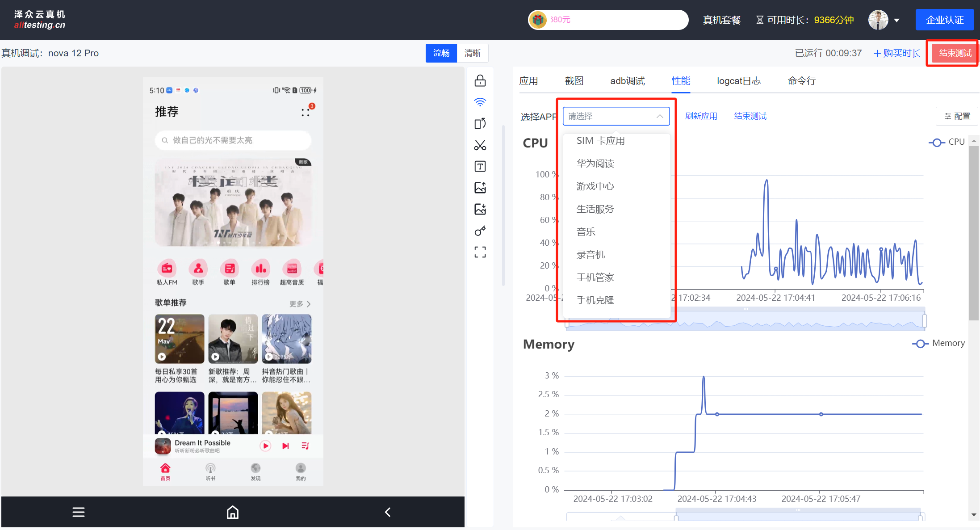Click the WiFi icon in device toolbar
This screenshot has height=530, width=980.
pos(480,102)
